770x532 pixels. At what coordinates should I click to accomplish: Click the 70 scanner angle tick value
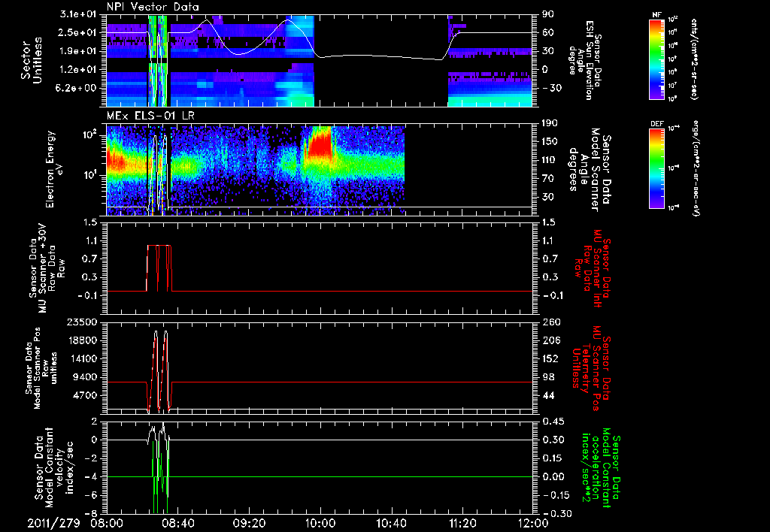547,179
